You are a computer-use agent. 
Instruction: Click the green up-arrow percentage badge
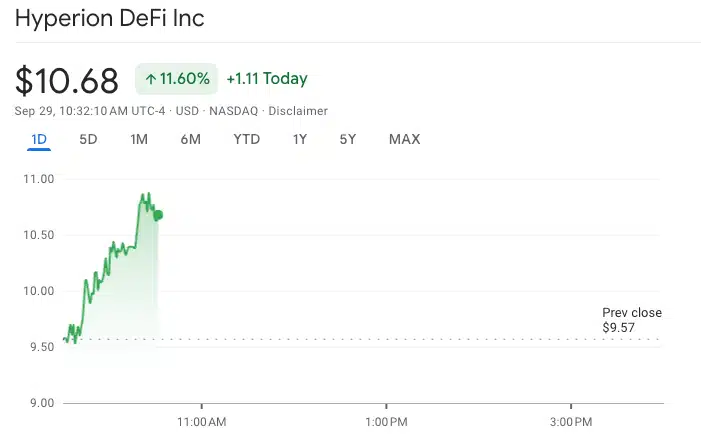point(176,78)
